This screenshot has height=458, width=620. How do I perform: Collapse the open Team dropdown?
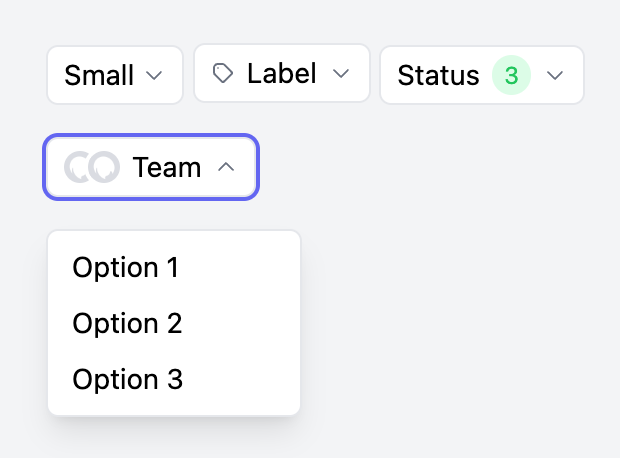(x=151, y=167)
